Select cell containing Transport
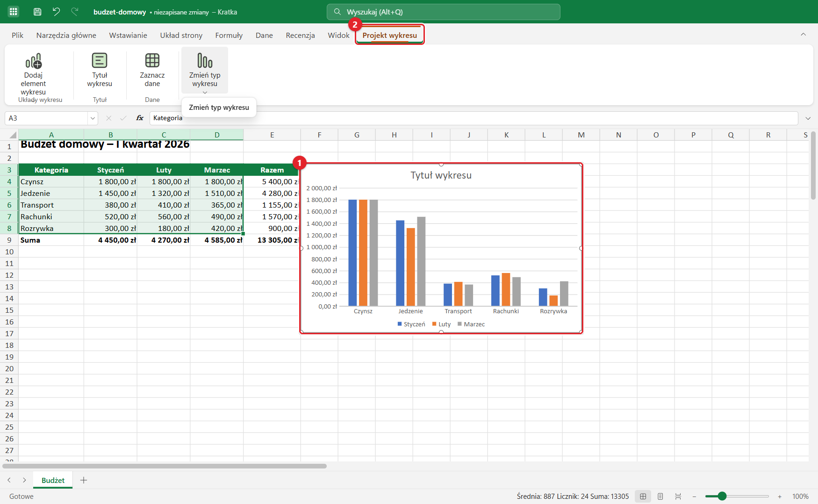Screen dimensions: 818x504 tap(51, 205)
